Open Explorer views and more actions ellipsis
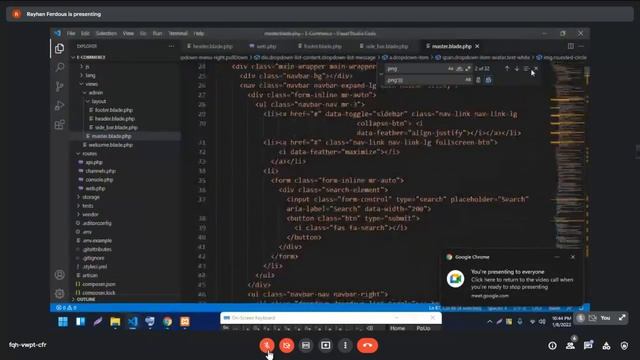Image resolution: width=640 pixels, height=360 pixels. (171, 47)
